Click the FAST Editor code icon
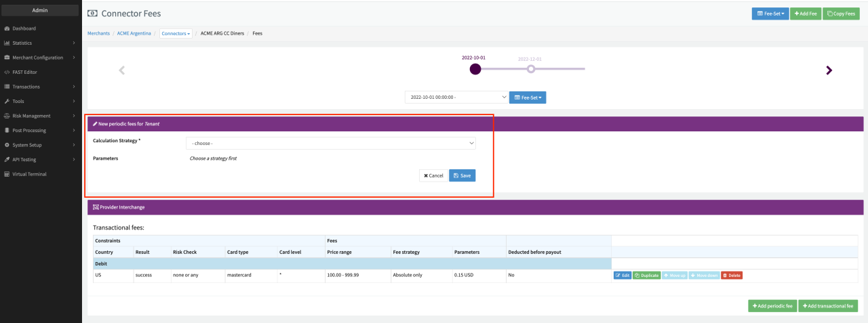868x323 pixels. [x=7, y=72]
